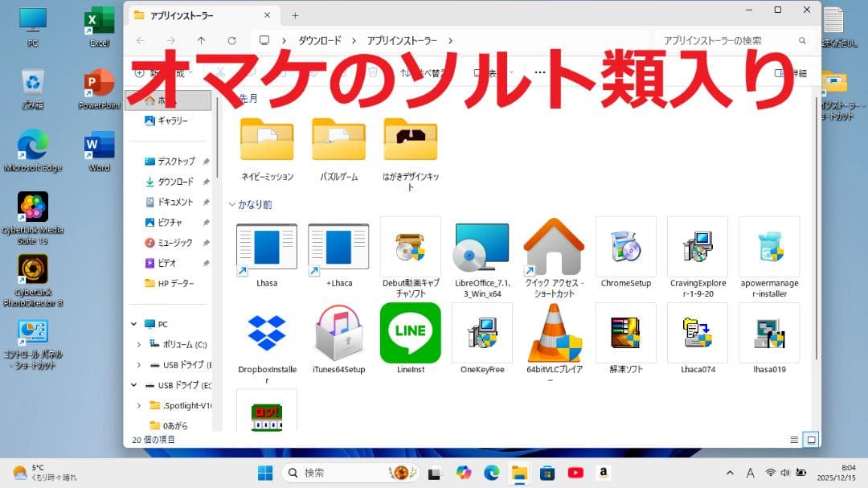868x488 pixels.
Task: Select the LineInst installer
Action: click(x=411, y=339)
